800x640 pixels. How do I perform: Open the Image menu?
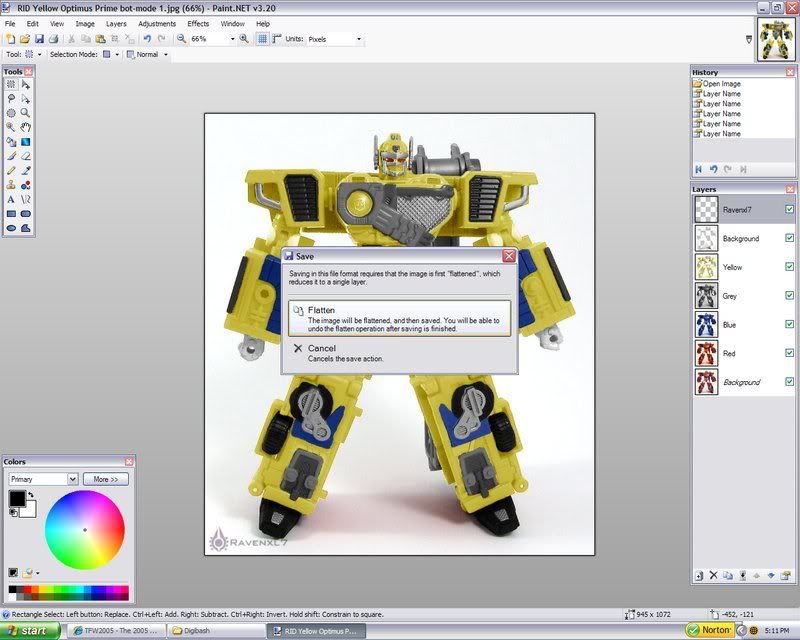[85, 23]
